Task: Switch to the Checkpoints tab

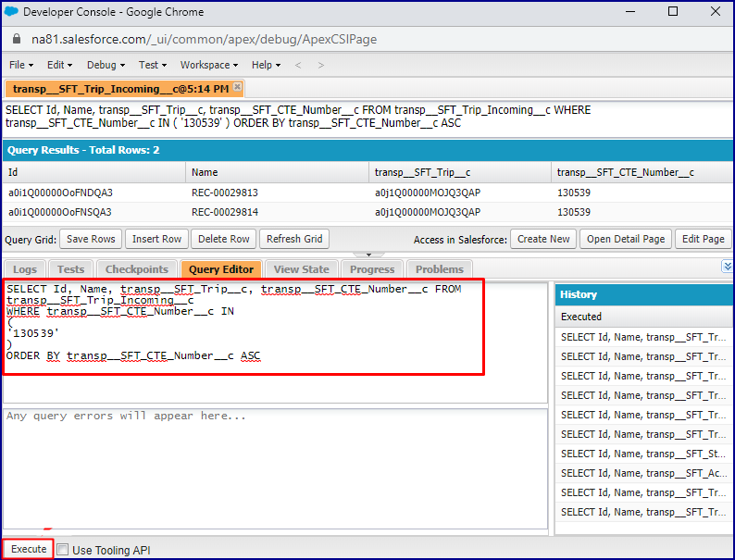Action: pyautogui.click(x=136, y=269)
